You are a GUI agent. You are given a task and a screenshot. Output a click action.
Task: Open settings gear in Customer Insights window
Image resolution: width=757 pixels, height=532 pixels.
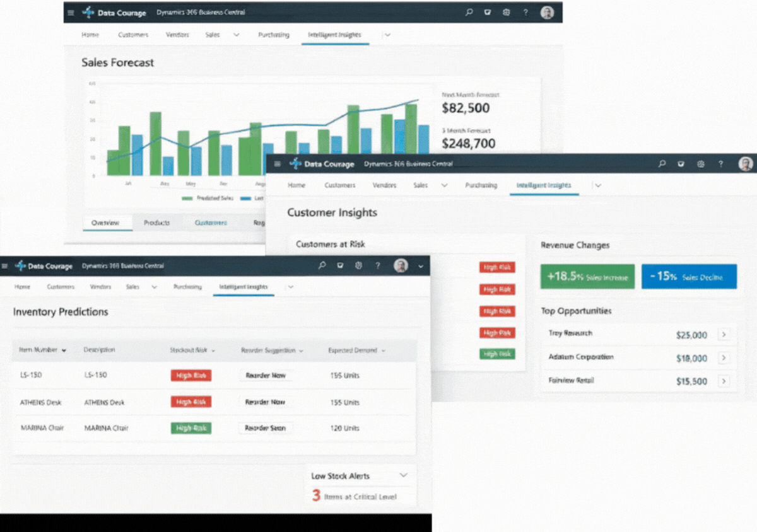[700, 164]
